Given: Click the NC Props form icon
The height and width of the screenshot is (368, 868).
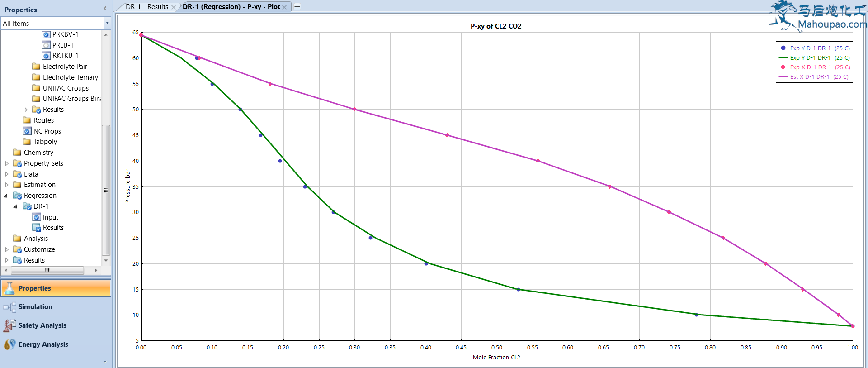Looking at the screenshot, I should coord(27,131).
